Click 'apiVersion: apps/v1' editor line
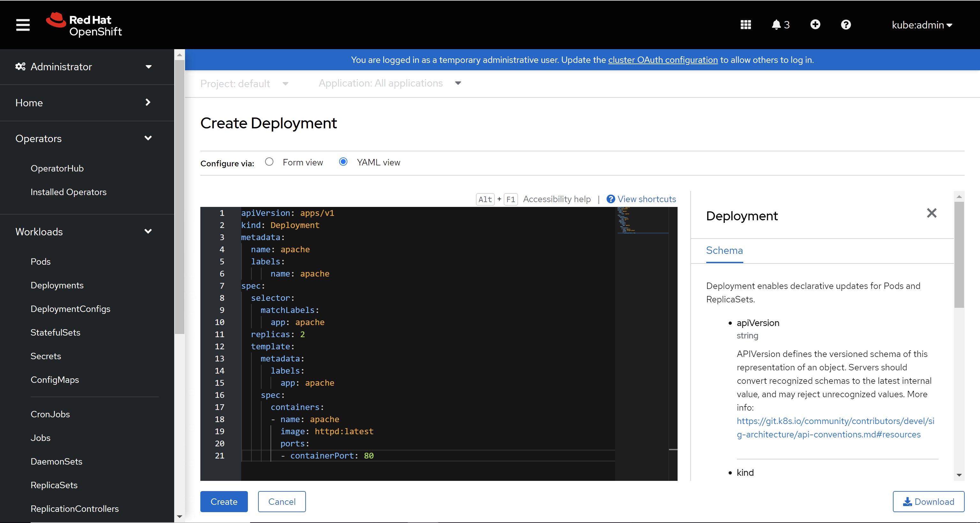The image size is (980, 523). [288, 213]
